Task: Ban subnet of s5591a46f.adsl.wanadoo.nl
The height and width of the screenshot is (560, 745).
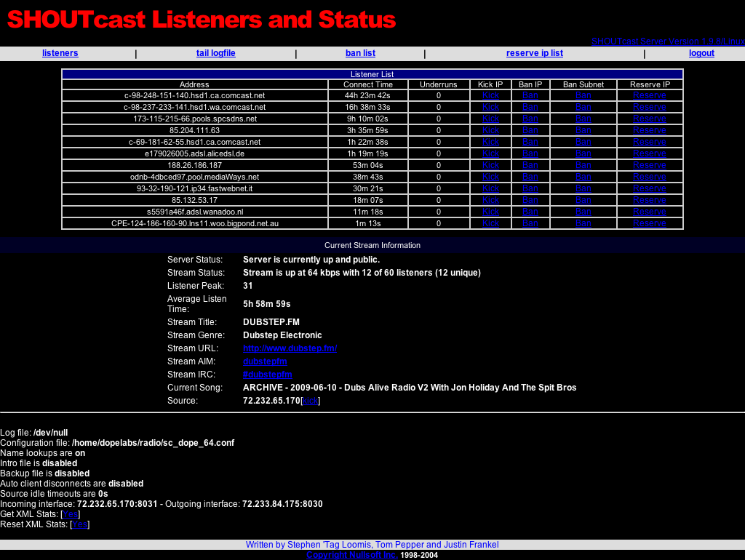Action: (x=583, y=212)
